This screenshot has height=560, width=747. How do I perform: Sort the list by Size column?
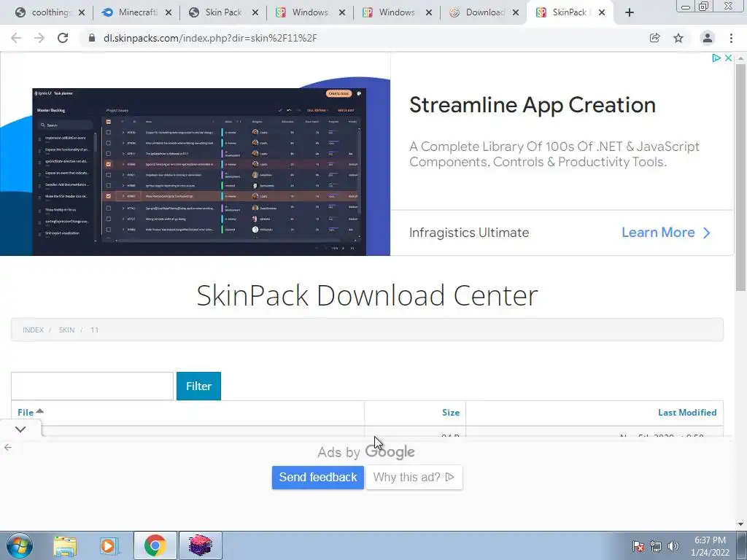tap(451, 413)
